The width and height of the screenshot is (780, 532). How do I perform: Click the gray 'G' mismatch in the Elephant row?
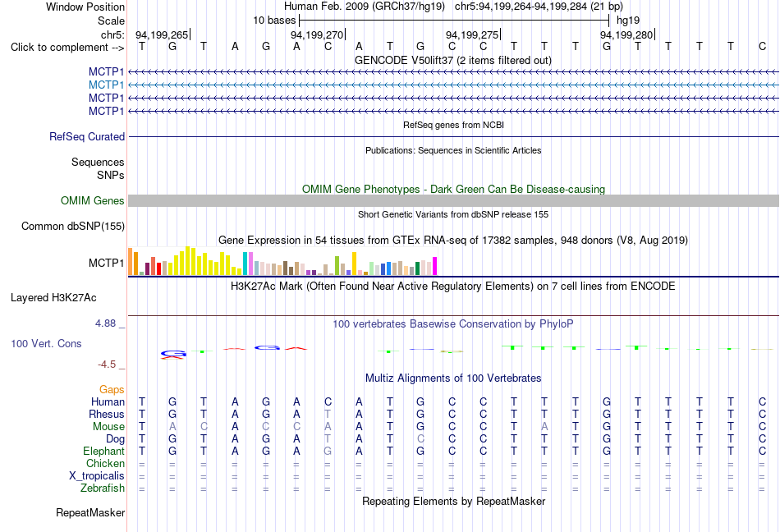coord(328,451)
